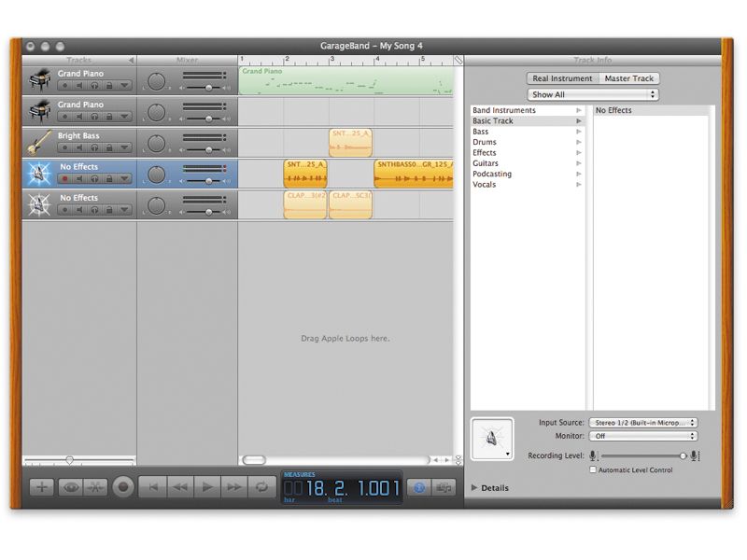Show automation for first Grand Piano track
The height and width of the screenshot is (560, 747).
click(124, 86)
